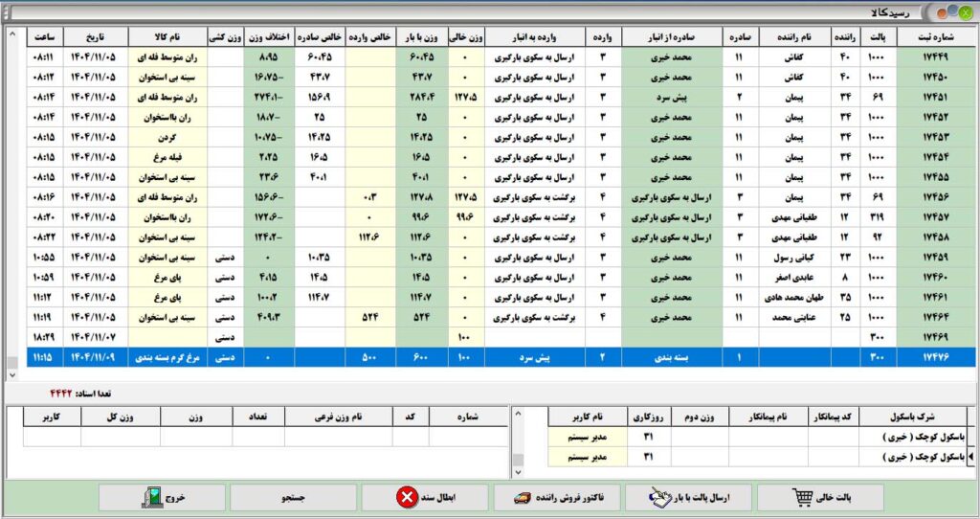Click the نام راننده column header
The width and height of the screenshot is (980, 519).
tap(794, 36)
